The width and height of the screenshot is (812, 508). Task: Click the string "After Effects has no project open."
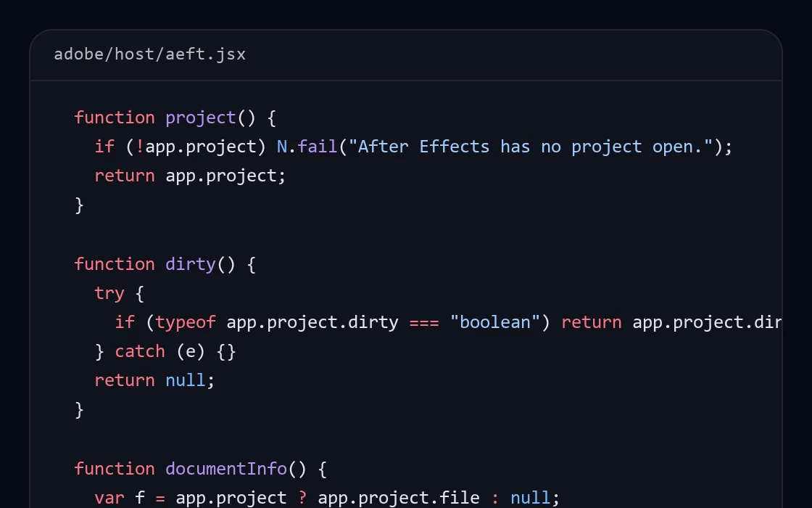pyautogui.click(x=531, y=147)
